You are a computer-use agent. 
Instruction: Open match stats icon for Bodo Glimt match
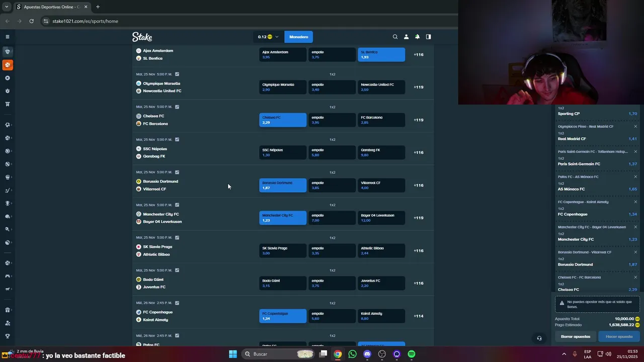tap(177, 270)
